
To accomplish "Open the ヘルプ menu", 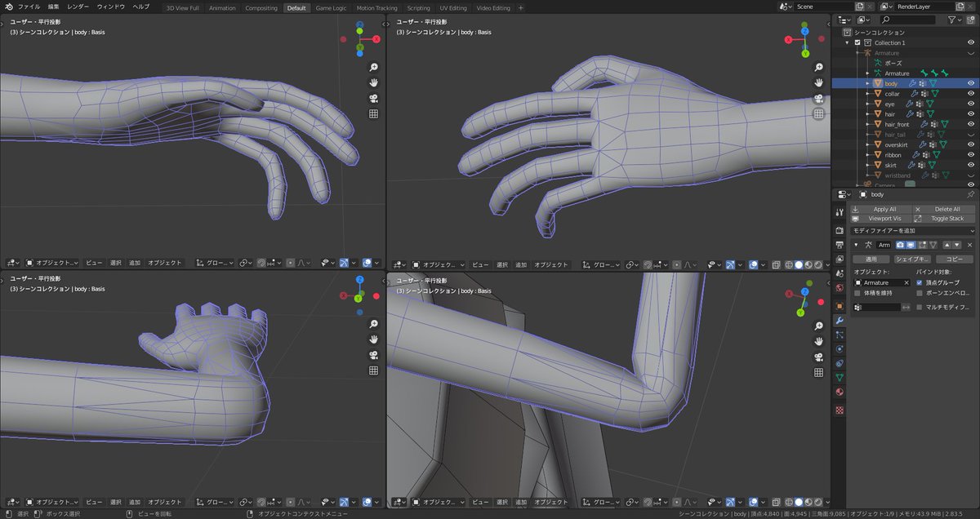I will click(140, 7).
